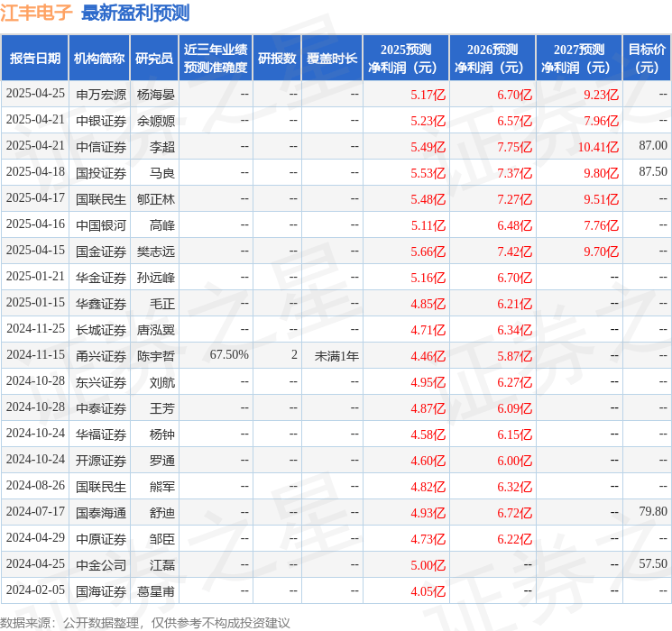The width and height of the screenshot is (672, 631).
Task: Click 9.23亿 in 申万宏源 row
Action: coord(601,95)
